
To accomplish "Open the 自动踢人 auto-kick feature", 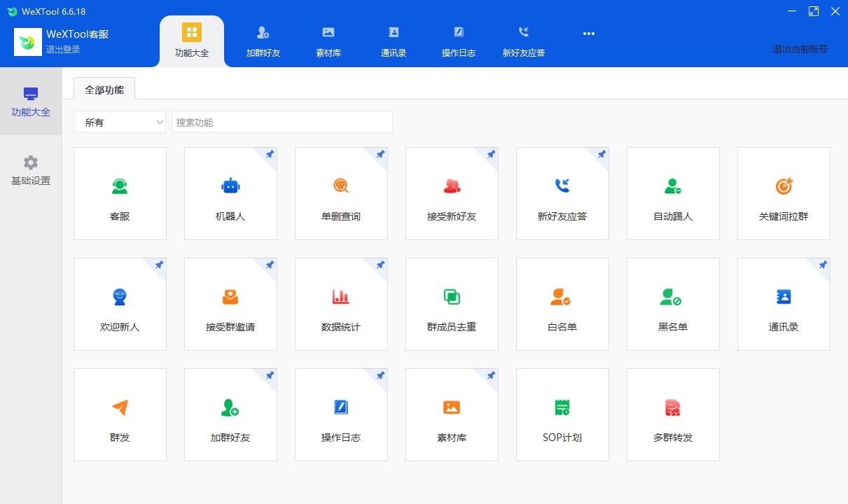I will click(x=673, y=193).
